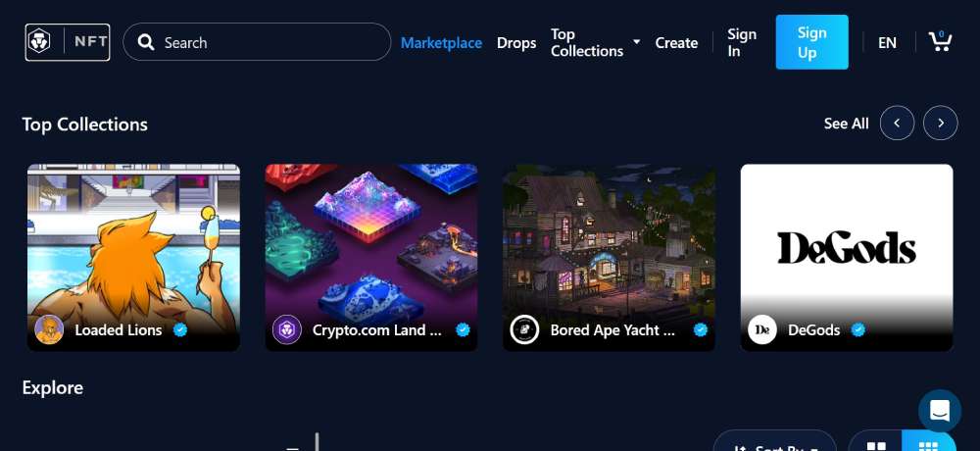Click the Sign Up button

[x=811, y=42]
